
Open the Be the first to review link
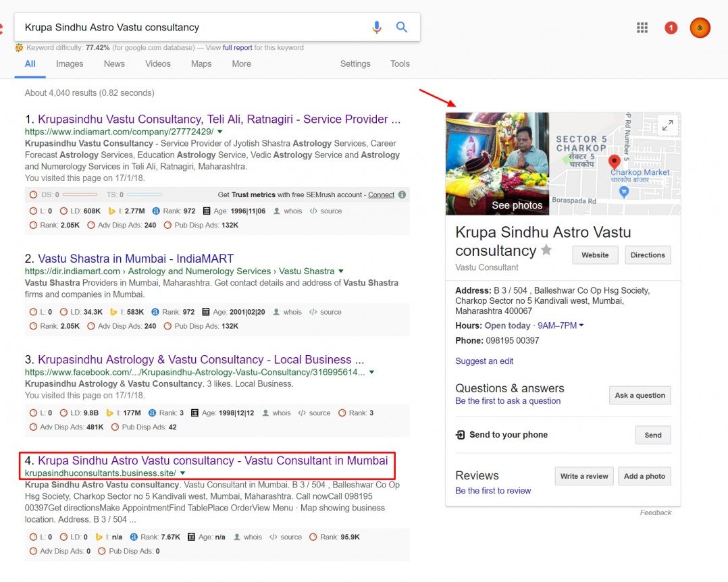[x=493, y=491]
